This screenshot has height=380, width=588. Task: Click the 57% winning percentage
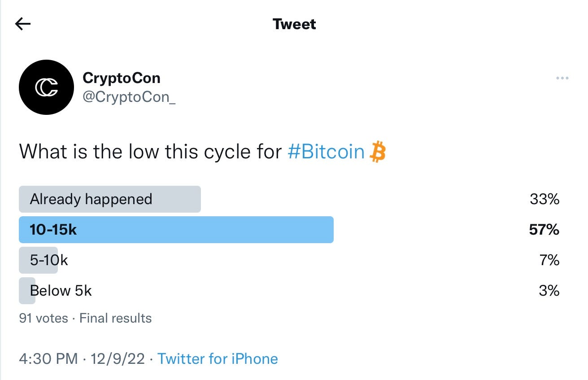pyautogui.click(x=544, y=230)
